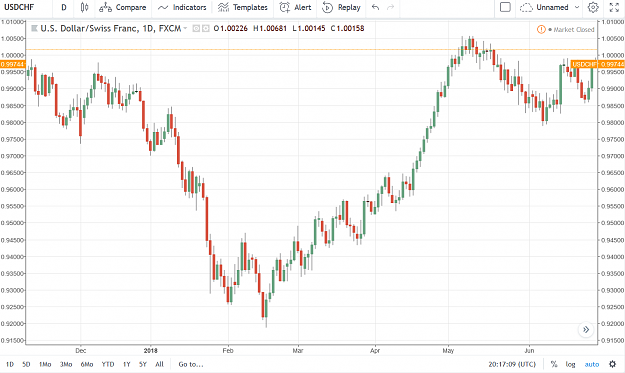Screen dimensions: 625x373
Task: Click the redo arrow icon
Action: click(x=391, y=7)
